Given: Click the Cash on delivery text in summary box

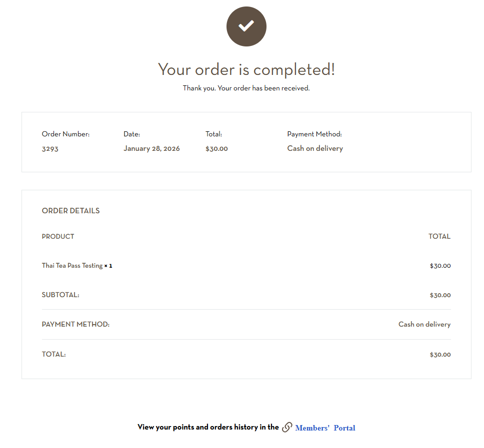Looking at the screenshot, I should pos(315,149).
